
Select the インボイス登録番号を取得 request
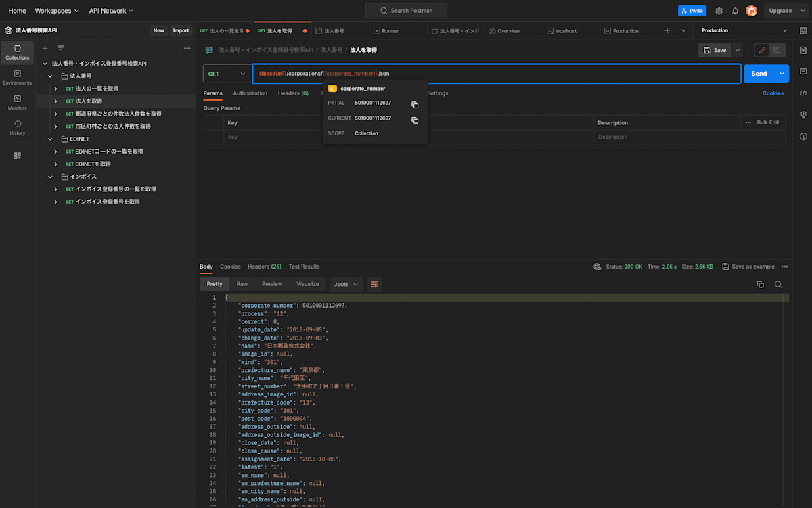click(108, 202)
